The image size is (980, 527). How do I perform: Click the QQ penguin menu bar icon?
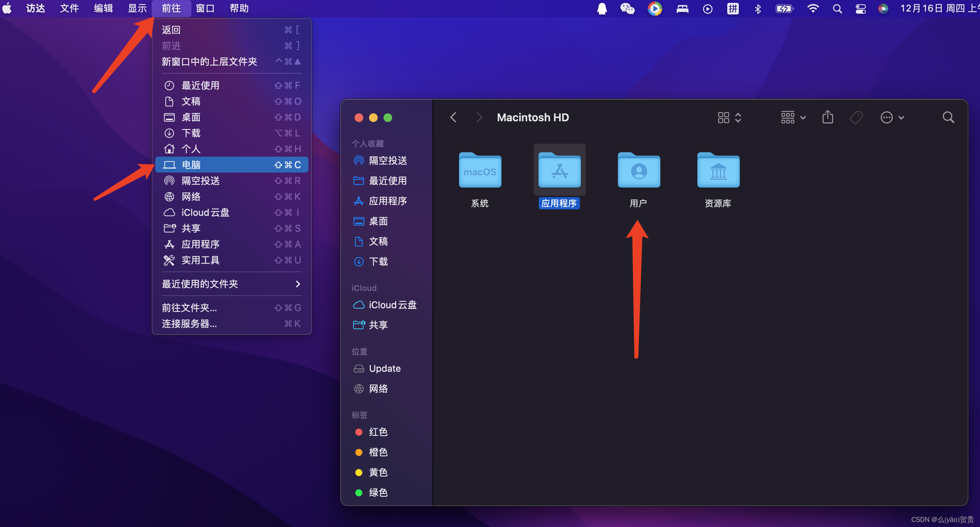[602, 8]
